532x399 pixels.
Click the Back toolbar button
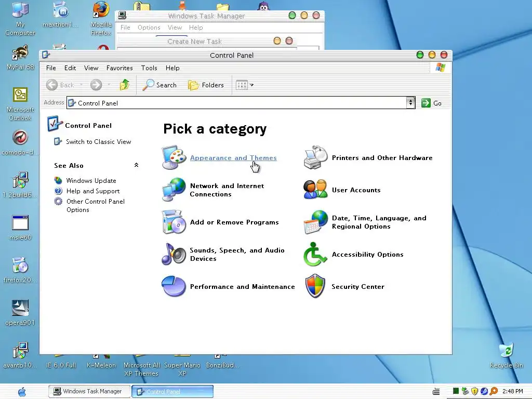[60, 85]
